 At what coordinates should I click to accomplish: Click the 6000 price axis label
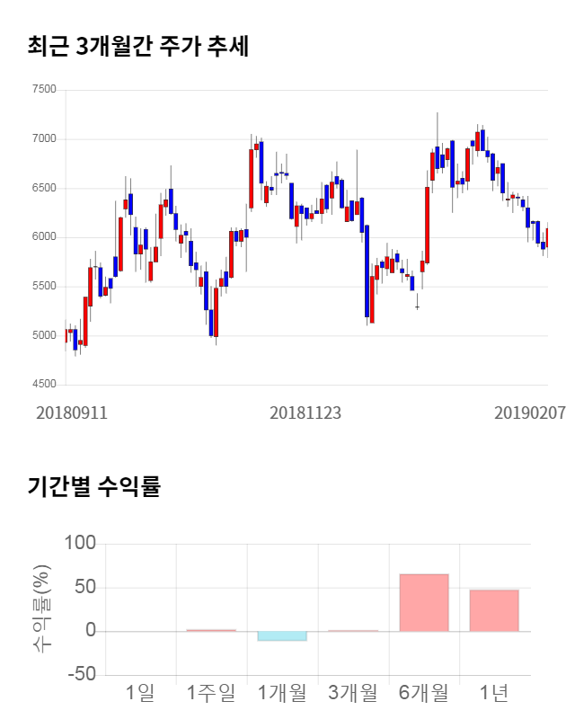click(43, 237)
